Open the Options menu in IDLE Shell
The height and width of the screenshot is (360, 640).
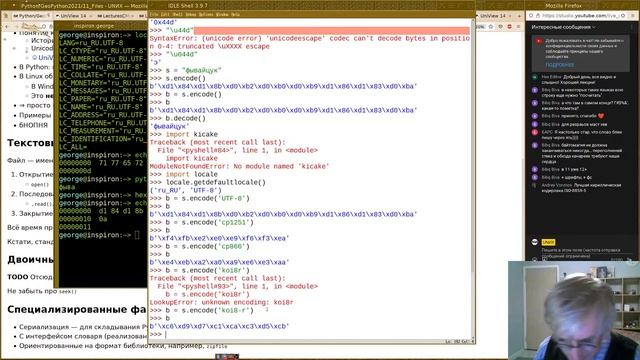pos(206,14)
